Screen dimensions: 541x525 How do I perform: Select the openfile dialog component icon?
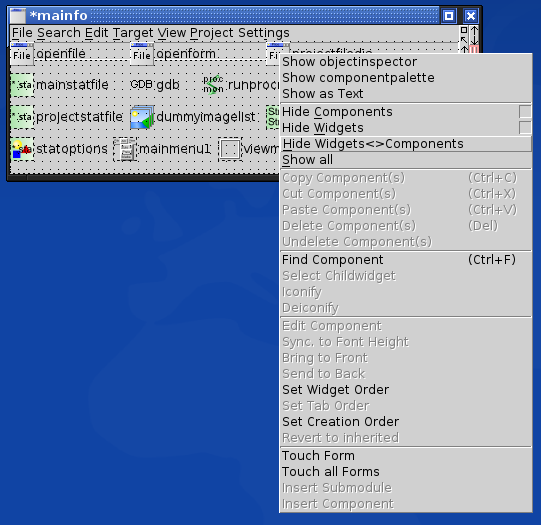point(22,54)
